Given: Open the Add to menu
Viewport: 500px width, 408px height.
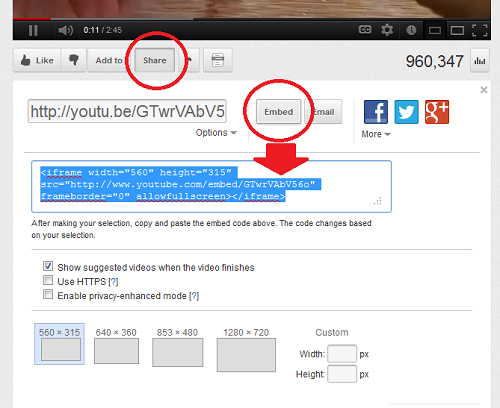Looking at the screenshot, I should (109, 60).
